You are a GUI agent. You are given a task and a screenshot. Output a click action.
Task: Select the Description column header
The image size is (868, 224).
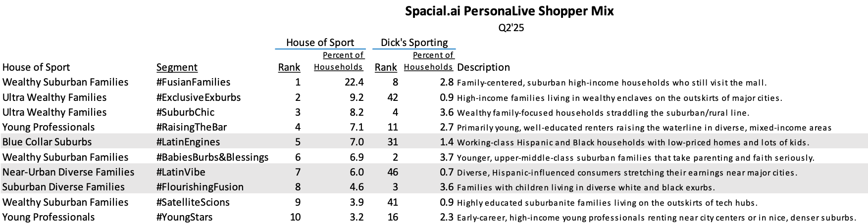pos(483,67)
